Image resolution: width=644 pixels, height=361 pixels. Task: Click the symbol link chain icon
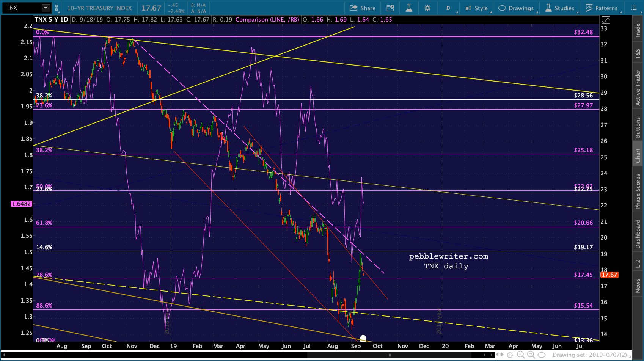[x=57, y=8]
